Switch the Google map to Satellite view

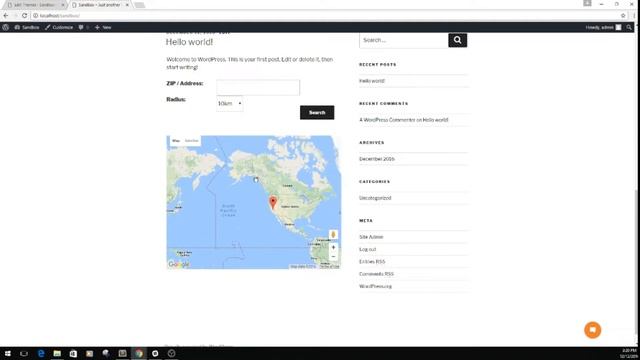coord(191,141)
